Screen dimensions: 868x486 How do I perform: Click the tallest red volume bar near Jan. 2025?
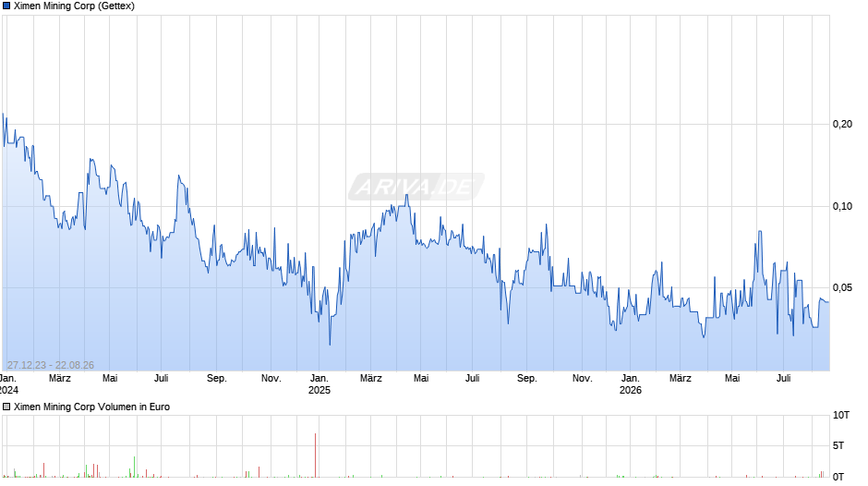click(316, 455)
